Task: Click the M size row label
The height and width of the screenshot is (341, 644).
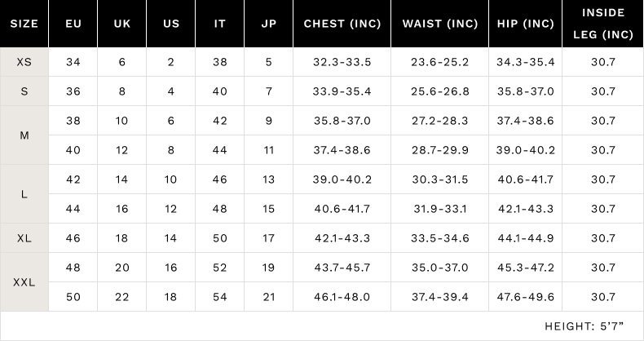Action: (x=24, y=135)
